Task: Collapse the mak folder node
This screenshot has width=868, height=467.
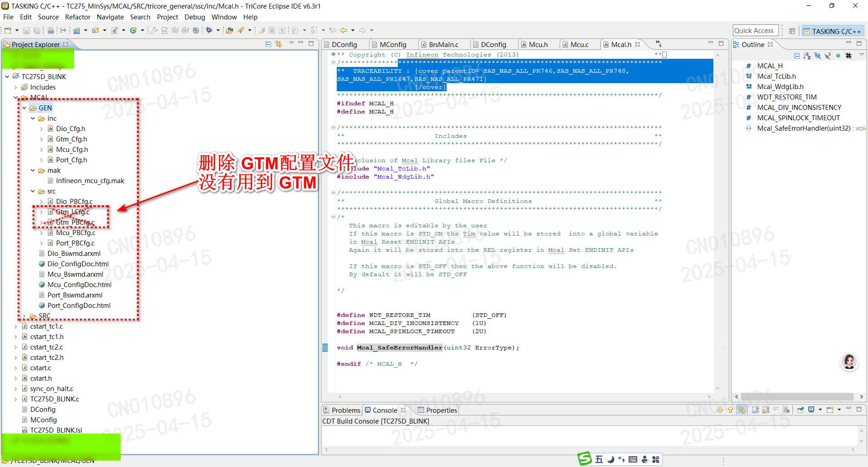Action: coord(33,170)
